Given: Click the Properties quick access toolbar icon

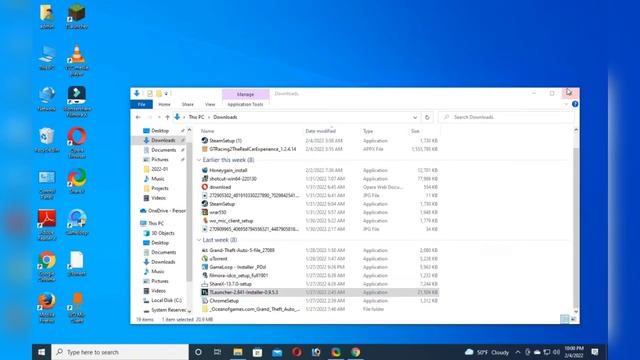Looking at the screenshot, I should (x=150, y=93).
